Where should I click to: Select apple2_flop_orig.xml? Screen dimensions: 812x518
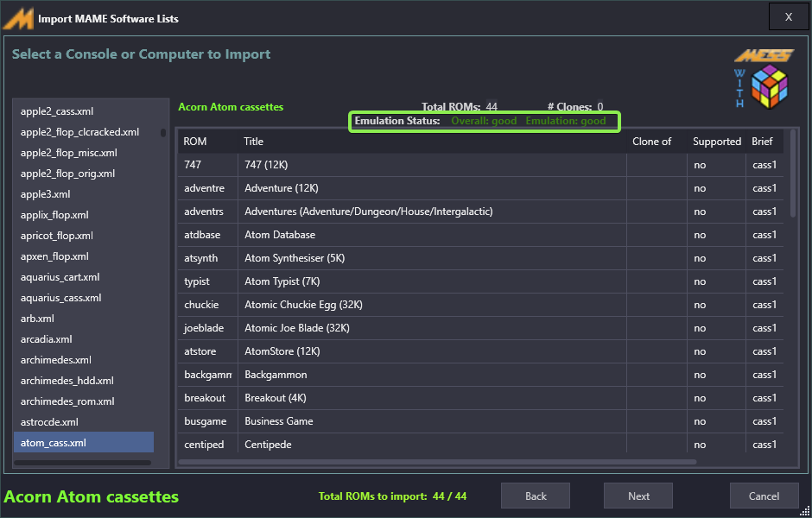click(x=84, y=174)
